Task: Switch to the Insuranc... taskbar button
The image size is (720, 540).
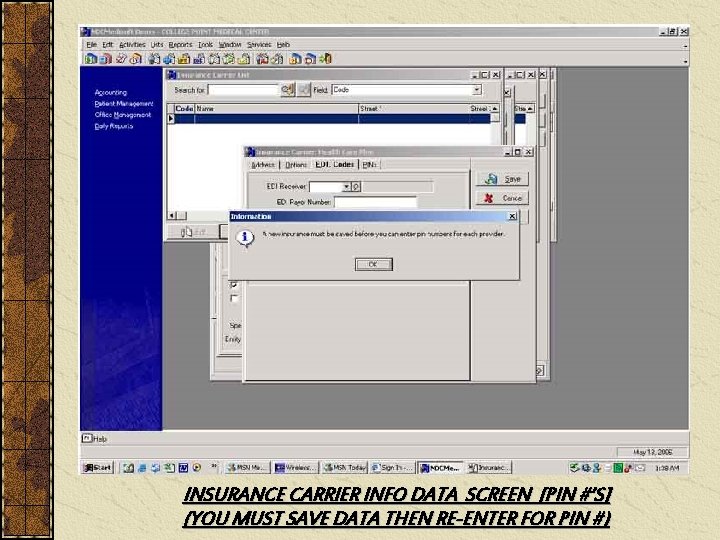Action: pos(489,468)
